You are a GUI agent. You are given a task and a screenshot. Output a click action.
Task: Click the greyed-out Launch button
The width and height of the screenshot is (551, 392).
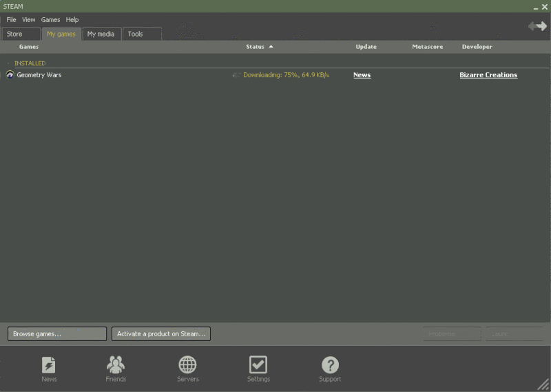514,333
